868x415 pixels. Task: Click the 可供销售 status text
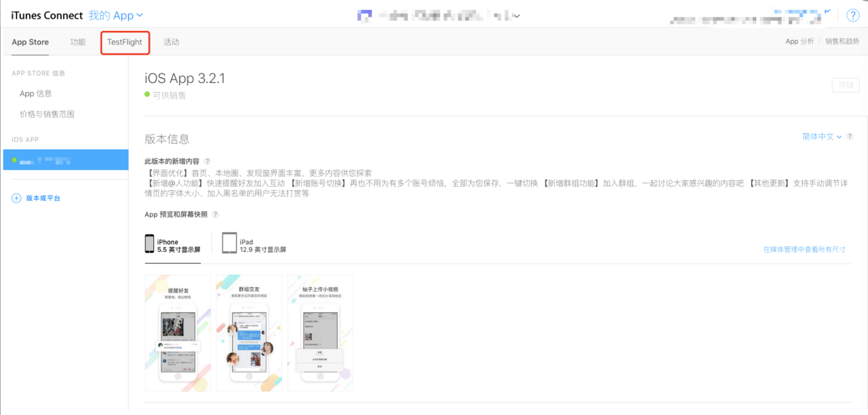tap(169, 96)
